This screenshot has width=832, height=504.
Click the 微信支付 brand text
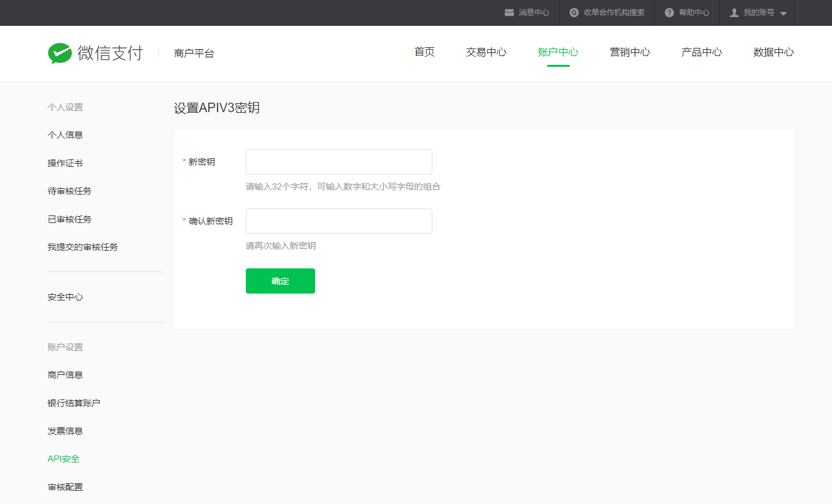click(x=110, y=54)
